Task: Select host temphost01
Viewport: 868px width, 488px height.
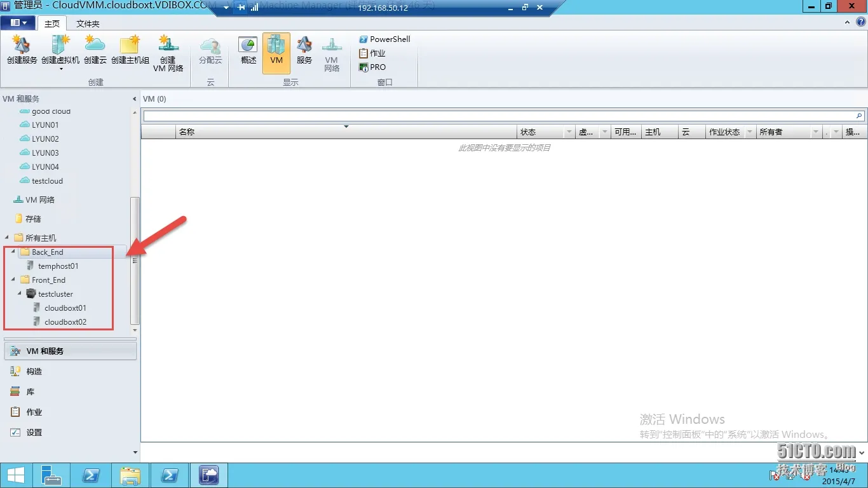Action: pos(58,266)
